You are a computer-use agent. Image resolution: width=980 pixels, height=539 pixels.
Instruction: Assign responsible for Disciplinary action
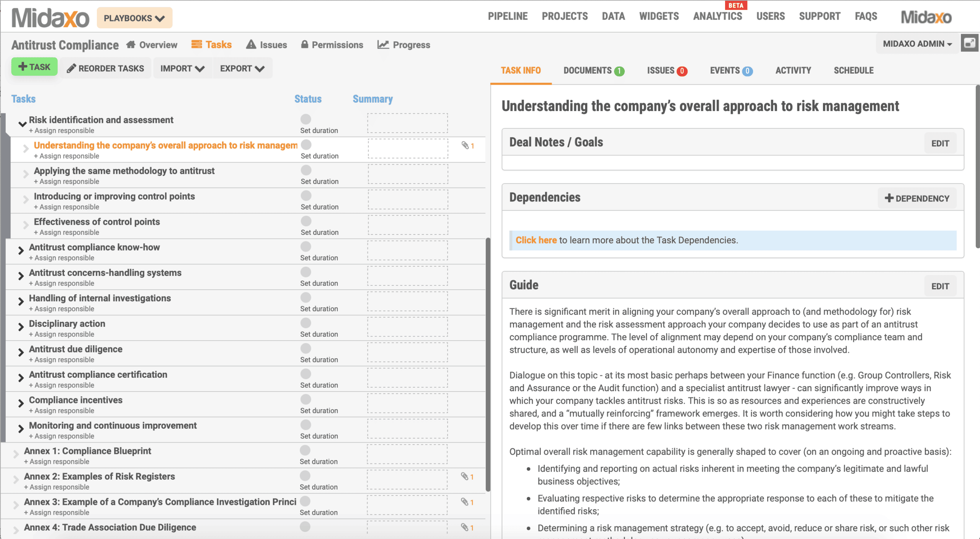point(61,334)
